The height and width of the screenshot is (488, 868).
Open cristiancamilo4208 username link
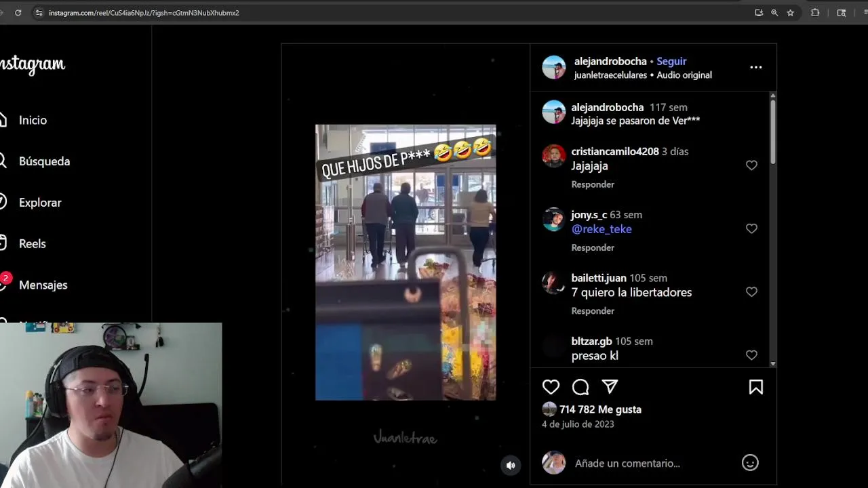(615, 151)
